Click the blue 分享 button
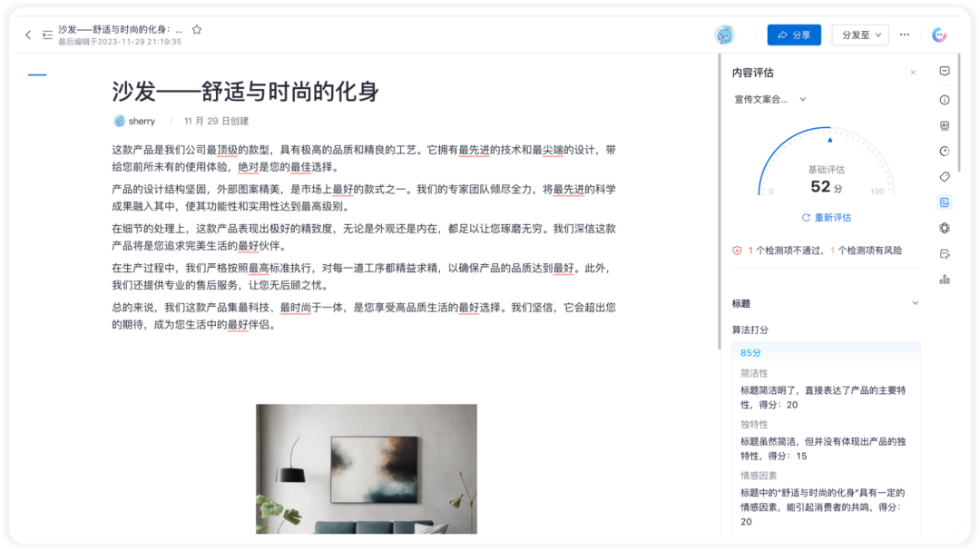This screenshot has height=551, width=980. coord(794,35)
